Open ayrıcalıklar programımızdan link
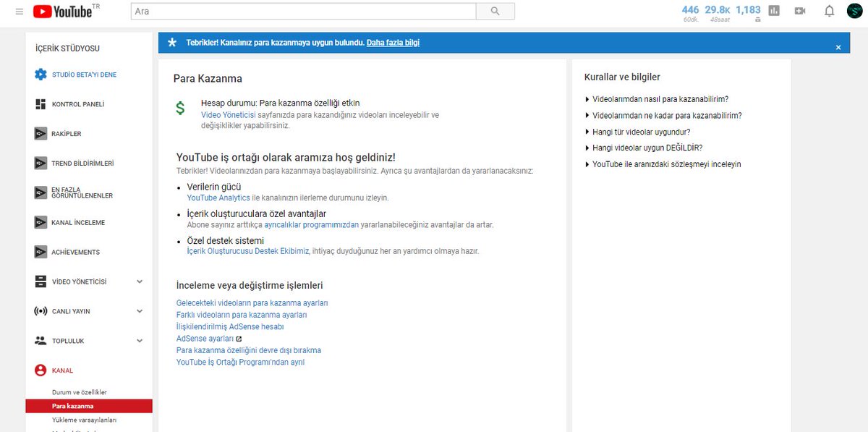Image resolution: width=868 pixels, height=432 pixels. point(312,225)
